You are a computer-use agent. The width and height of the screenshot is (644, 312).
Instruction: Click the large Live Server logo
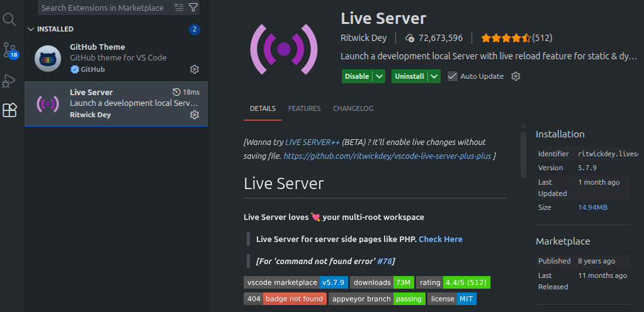pyautogui.click(x=284, y=49)
